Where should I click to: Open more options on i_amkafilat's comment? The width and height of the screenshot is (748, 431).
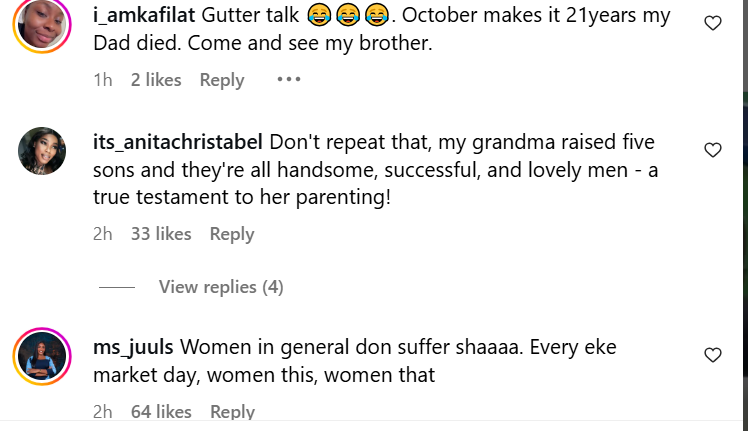tap(288, 80)
